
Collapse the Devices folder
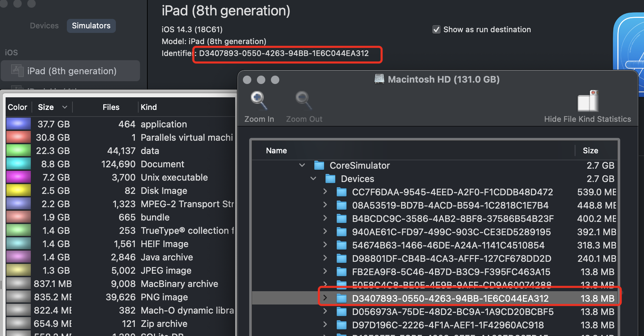[313, 178]
